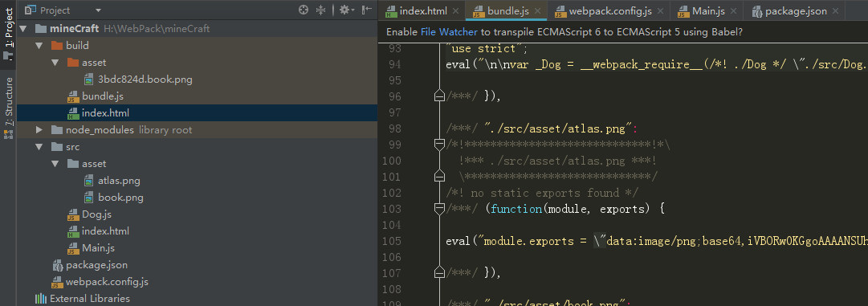Click line number 105 in gutter
Viewport: 868px width, 306px height.
[x=391, y=241]
